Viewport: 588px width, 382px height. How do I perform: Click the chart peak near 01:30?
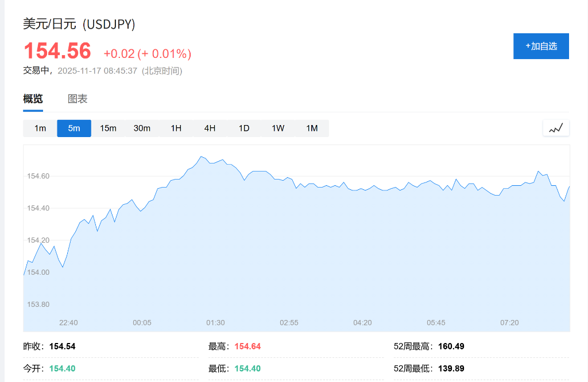click(x=201, y=156)
